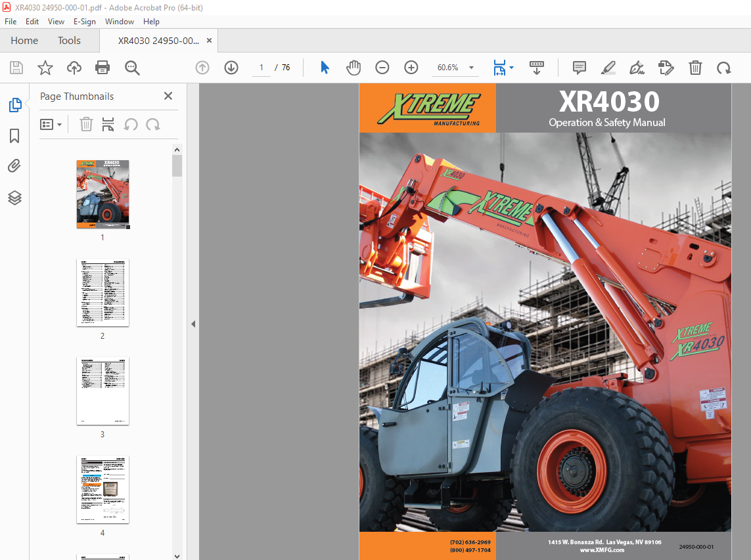The height and width of the screenshot is (560, 751).
Task: Go to next page arrow
Action: [231, 68]
